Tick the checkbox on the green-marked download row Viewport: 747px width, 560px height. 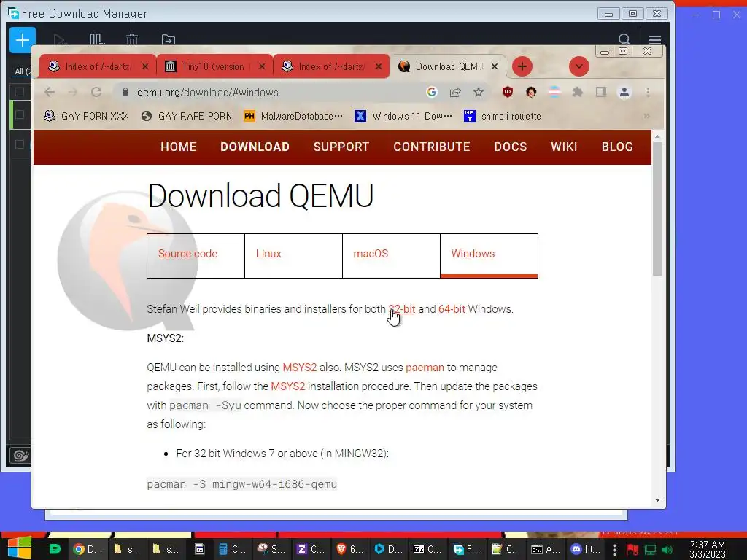tap(20, 114)
